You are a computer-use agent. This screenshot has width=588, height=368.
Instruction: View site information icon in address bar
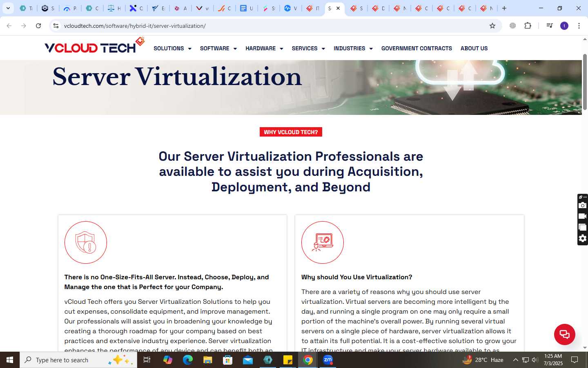tap(56, 26)
